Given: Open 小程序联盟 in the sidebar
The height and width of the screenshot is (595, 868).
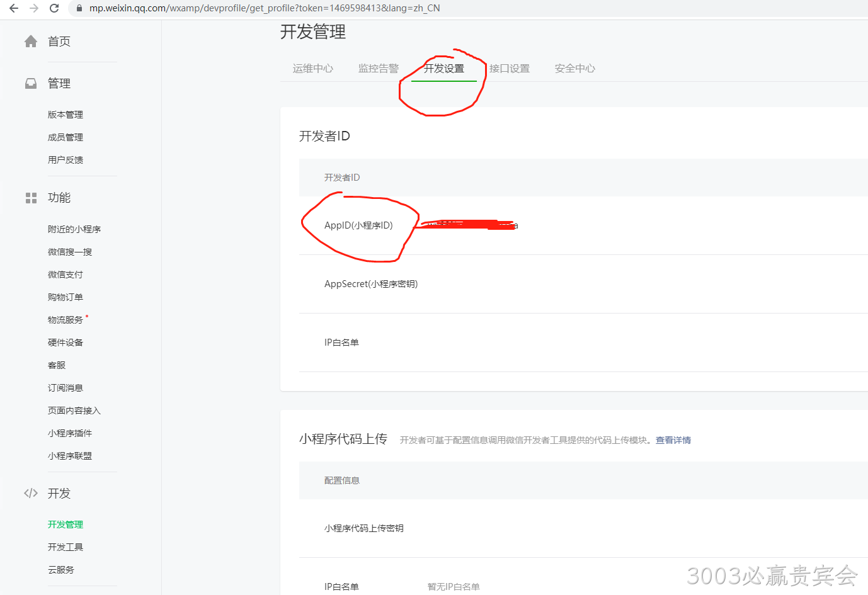Looking at the screenshot, I should (x=70, y=456).
